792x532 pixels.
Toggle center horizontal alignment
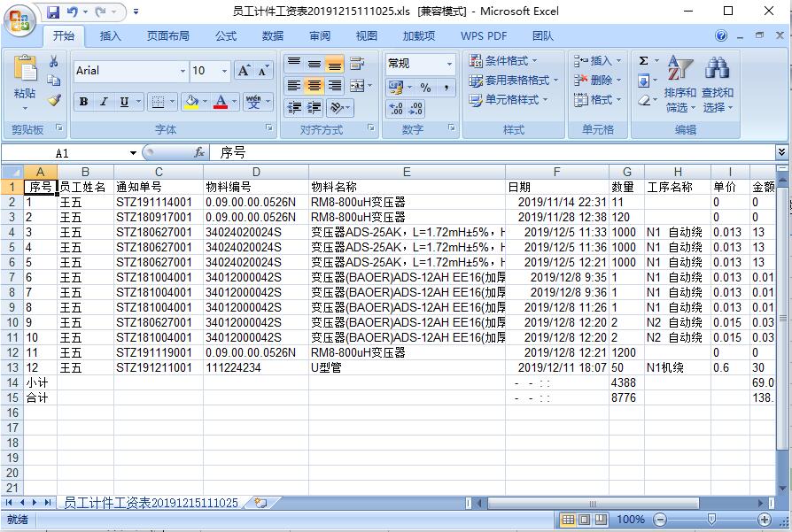(314, 86)
